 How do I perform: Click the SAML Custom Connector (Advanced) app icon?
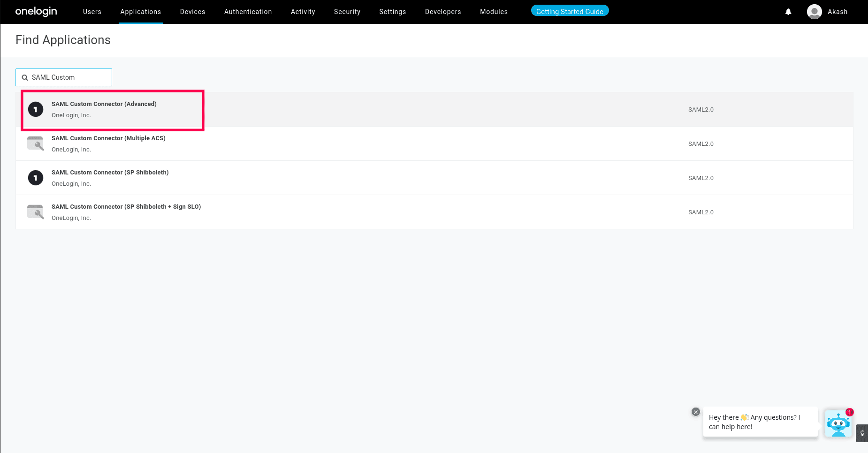[x=36, y=109]
